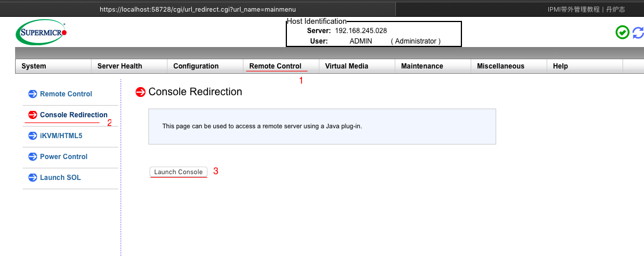The width and height of the screenshot is (644, 256).
Task: Open the Maintenance menu
Action: tap(422, 66)
